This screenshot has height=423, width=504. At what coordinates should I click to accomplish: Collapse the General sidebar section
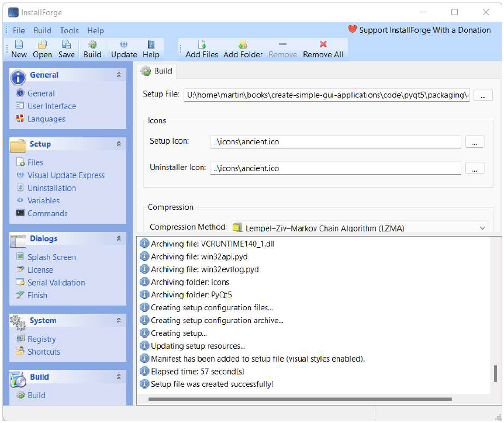pos(119,75)
